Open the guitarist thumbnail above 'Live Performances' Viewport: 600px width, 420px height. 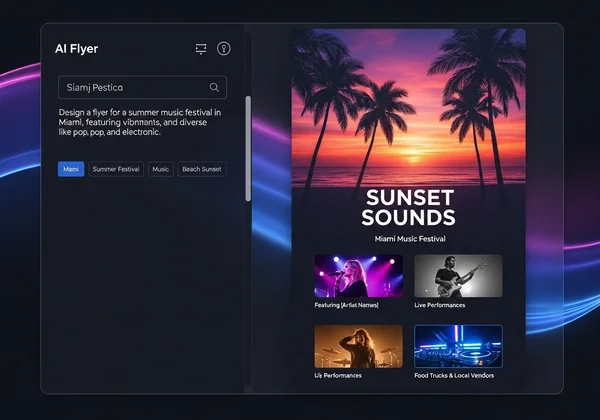click(x=458, y=276)
